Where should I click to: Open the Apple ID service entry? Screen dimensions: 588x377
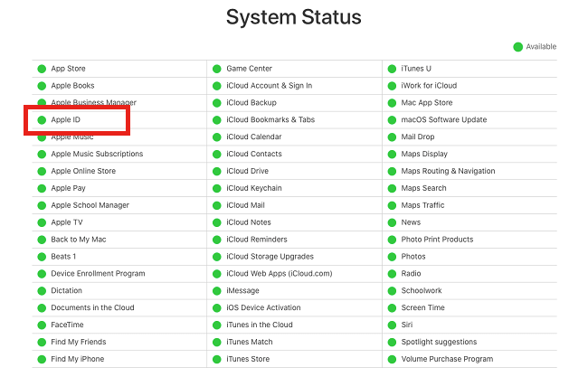(x=66, y=119)
